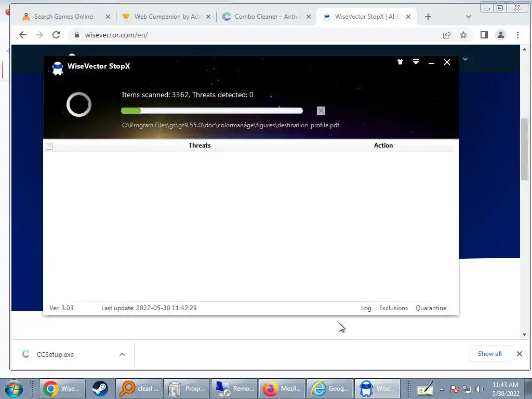Click the taskbar clock 11:43 AM
Image resolution: width=532 pixels, height=399 pixels.
[506, 389]
